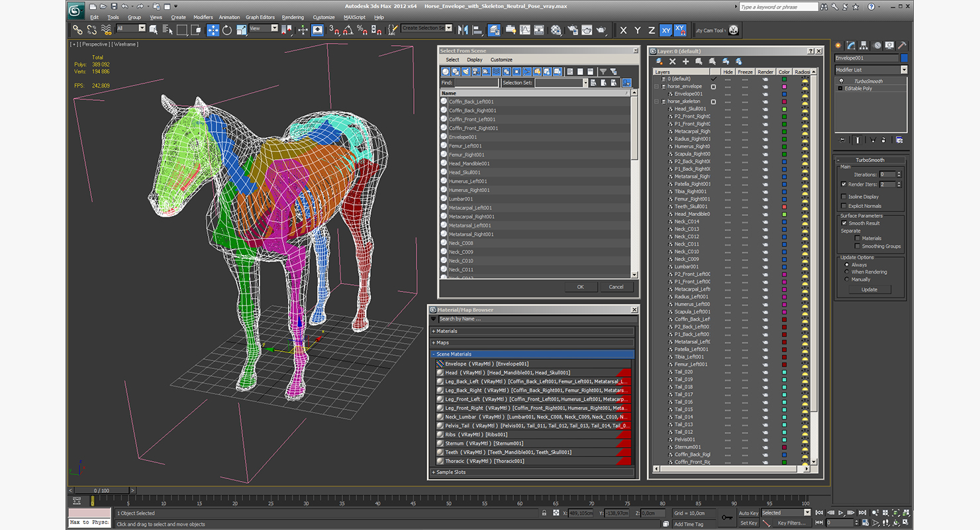Activate the Select and Scale tool
The image size is (980, 530).
(241, 30)
